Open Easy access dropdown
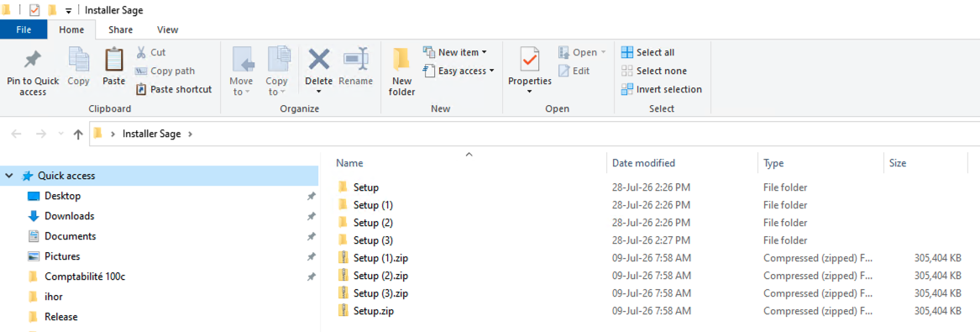Image resolution: width=980 pixels, height=332 pixels. tap(459, 71)
